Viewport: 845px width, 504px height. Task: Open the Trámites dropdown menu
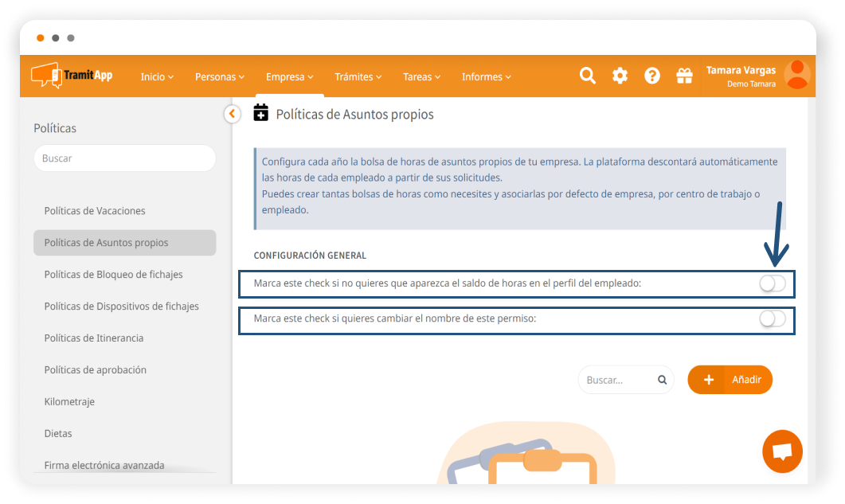point(358,77)
